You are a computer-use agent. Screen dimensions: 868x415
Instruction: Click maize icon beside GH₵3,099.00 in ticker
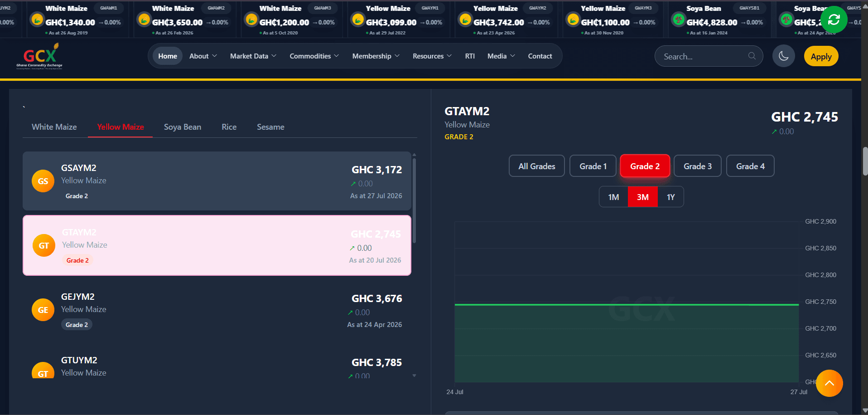point(358,20)
